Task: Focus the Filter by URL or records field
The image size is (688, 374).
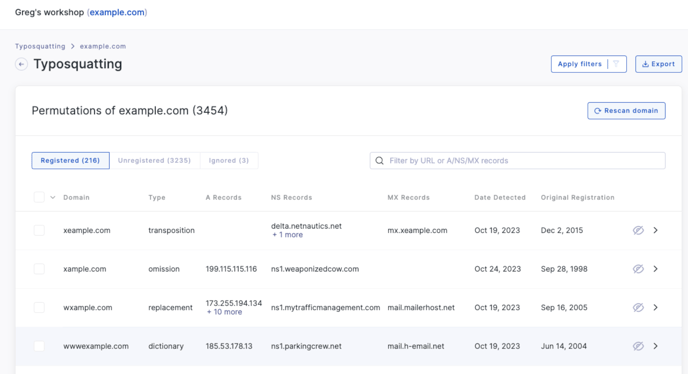Action: coord(517,161)
